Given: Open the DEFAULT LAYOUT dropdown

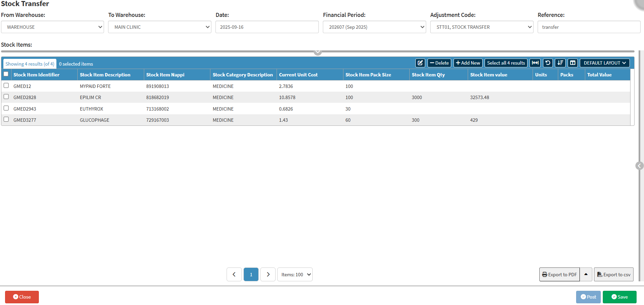Looking at the screenshot, I should 604,63.
